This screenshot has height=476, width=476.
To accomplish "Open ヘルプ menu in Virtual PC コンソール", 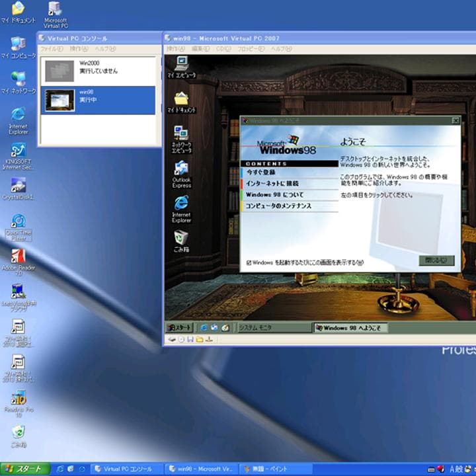I will [x=105, y=49].
